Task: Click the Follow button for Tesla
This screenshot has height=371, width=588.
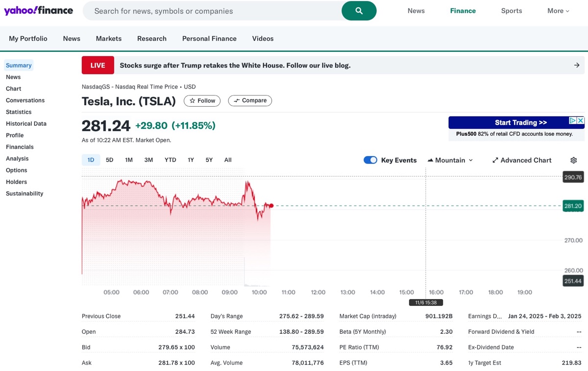Action: pyautogui.click(x=202, y=101)
